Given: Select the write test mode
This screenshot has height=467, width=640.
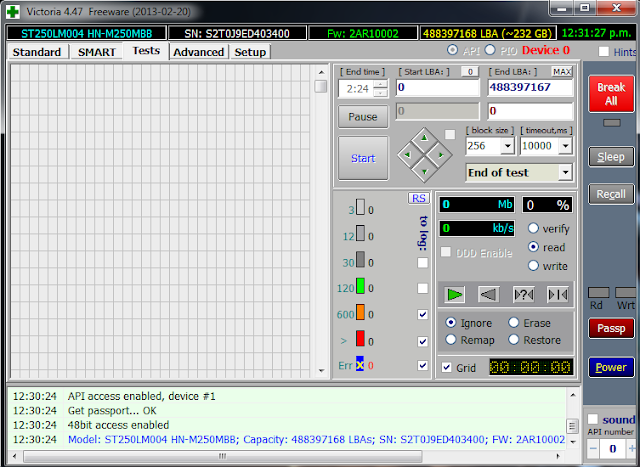Looking at the screenshot, I should pyautogui.click(x=533, y=266).
